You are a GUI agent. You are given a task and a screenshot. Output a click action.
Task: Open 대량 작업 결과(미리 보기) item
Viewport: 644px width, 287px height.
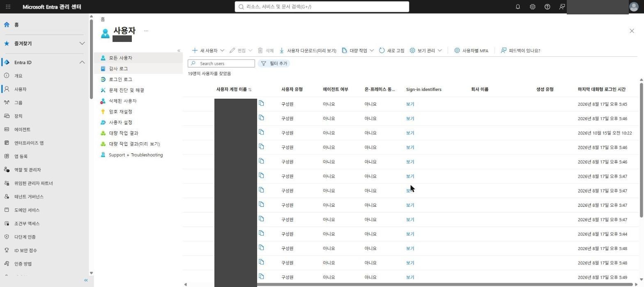pyautogui.click(x=138, y=144)
